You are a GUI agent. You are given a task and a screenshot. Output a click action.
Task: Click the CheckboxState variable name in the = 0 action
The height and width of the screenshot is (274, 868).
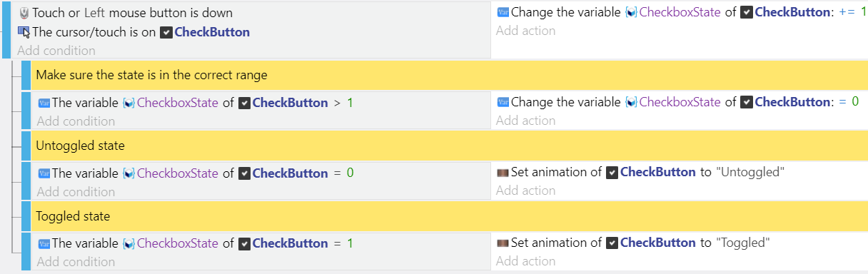[x=680, y=102]
